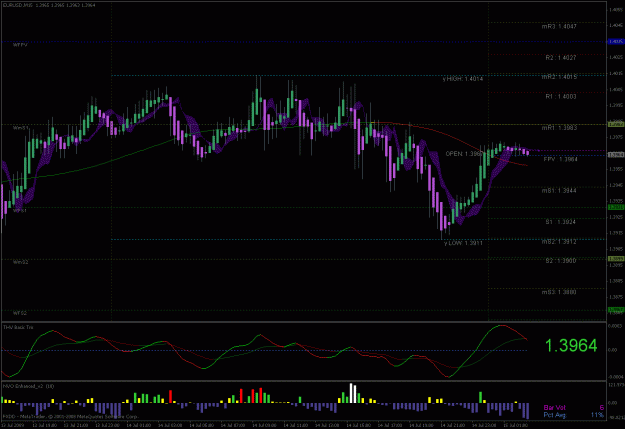This screenshot has width=625, height=429.
Task: Click the mS2: 1.3912 support label
Action: click(x=559, y=242)
